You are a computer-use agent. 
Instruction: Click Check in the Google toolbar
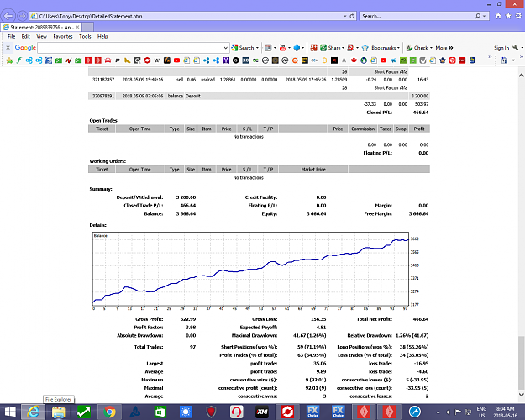pyautogui.click(x=417, y=48)
